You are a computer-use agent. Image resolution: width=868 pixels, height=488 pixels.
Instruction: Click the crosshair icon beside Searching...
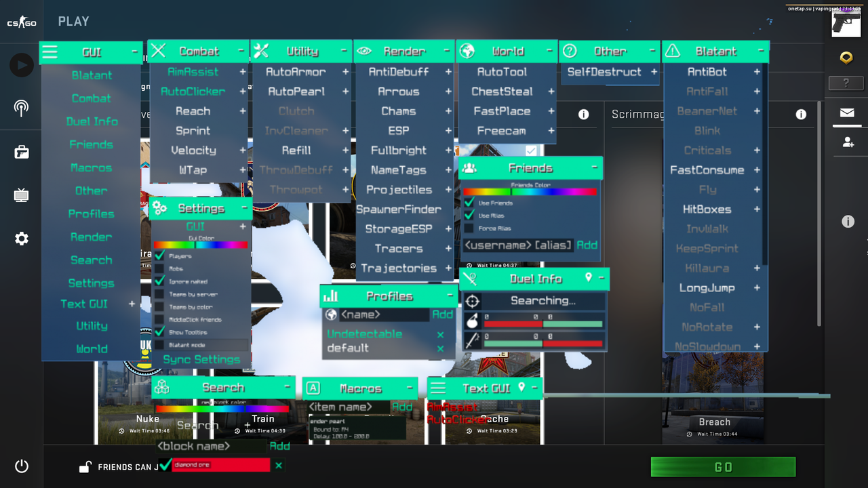pos(473,301)
